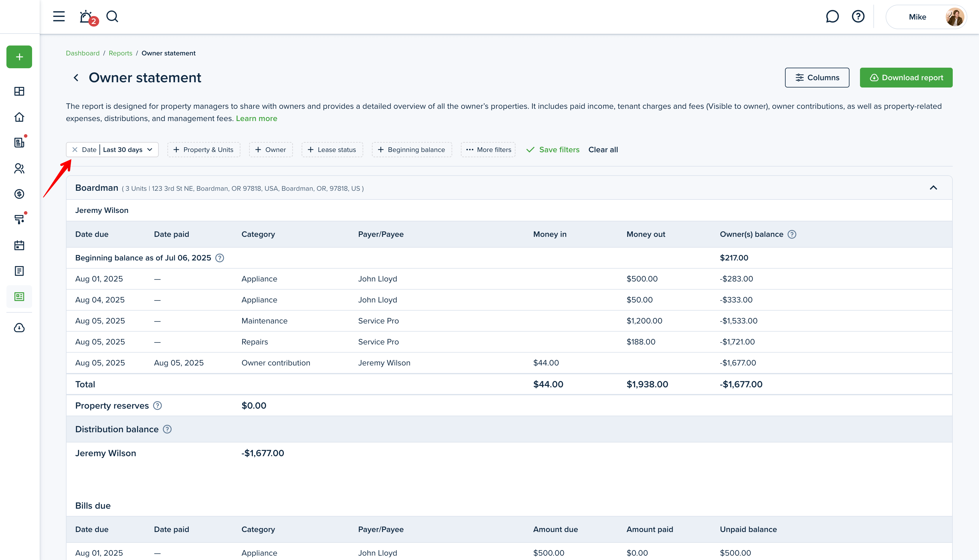The width and height of the screenshot is (979, 560).
Task: Click the Owner(s) balance help icon
Action: coord(792,234)
